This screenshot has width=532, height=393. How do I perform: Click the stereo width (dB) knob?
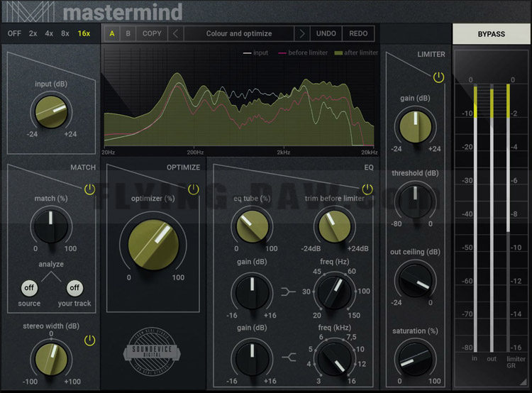(51, 359)
